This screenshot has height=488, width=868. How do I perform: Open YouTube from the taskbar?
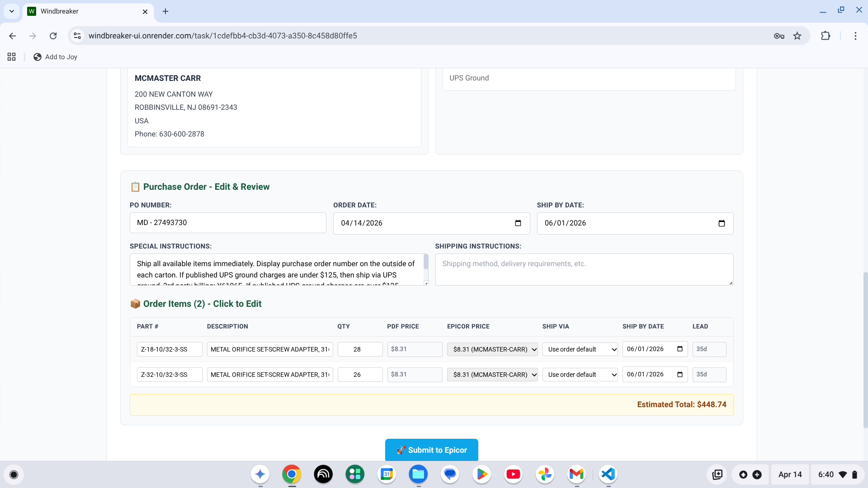(x=513, y=474)
